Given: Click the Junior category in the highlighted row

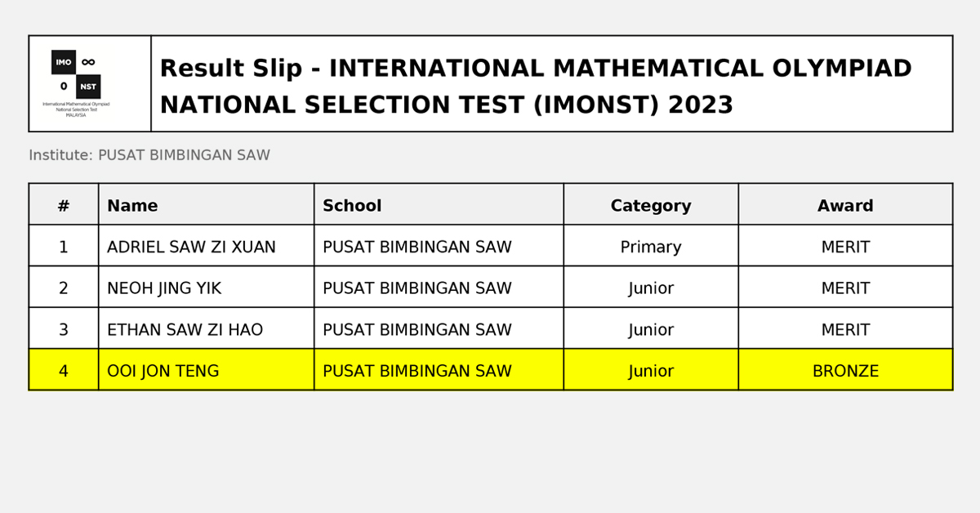Looking at the screenshot, I should point(651,370).
